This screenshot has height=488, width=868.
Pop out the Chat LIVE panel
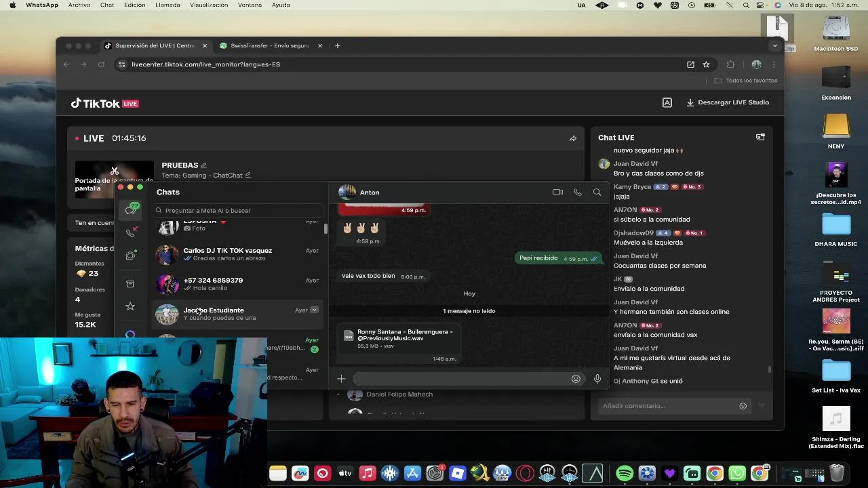pos(760,137)
